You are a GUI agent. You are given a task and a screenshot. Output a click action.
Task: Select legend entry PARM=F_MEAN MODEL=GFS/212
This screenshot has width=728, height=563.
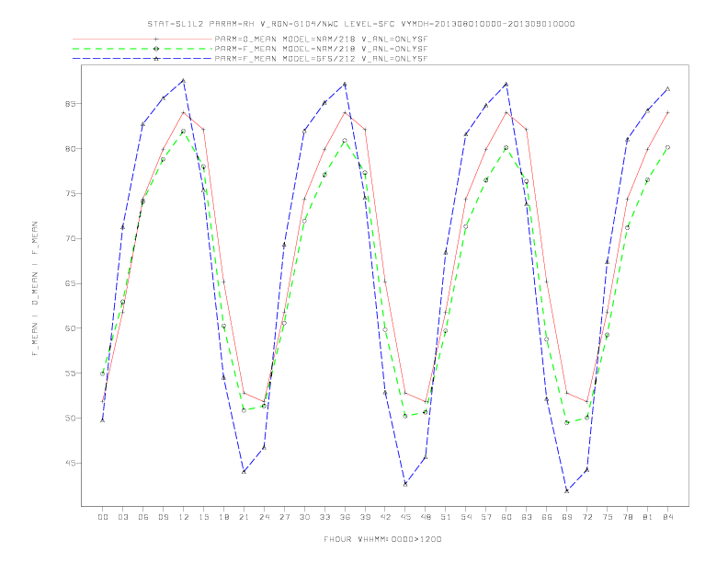(321, 59)
